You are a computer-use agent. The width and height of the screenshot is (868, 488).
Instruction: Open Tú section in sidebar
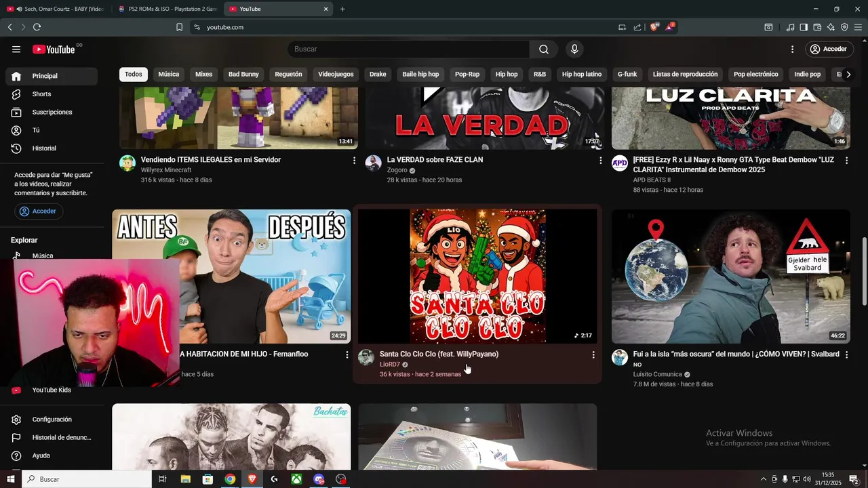click(52, 130)
